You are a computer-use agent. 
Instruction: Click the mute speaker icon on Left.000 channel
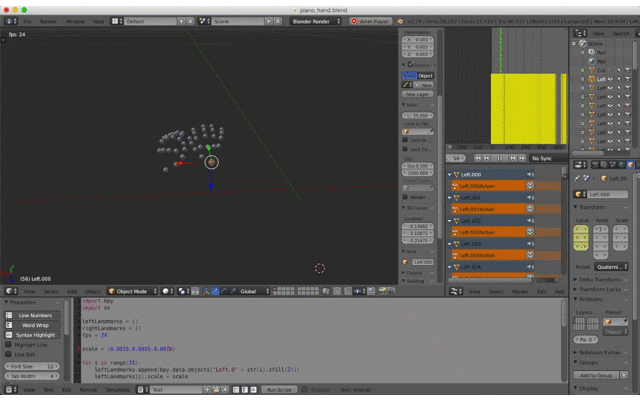[x=530, y=174]
